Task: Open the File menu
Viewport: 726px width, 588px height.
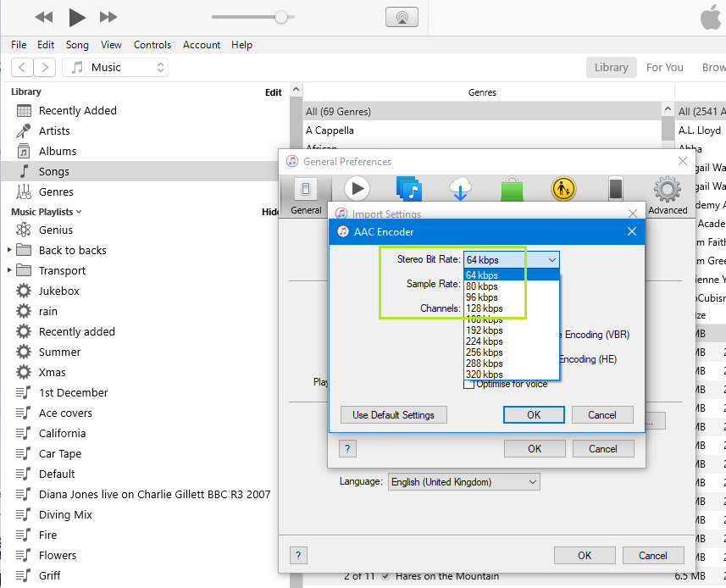Action: (x=19, y=45)
